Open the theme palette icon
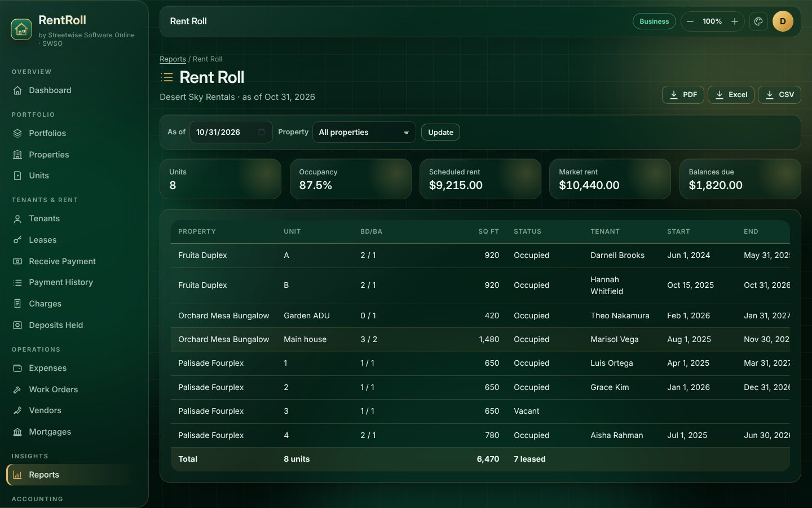Screen dimensions: 812x508 758,21
